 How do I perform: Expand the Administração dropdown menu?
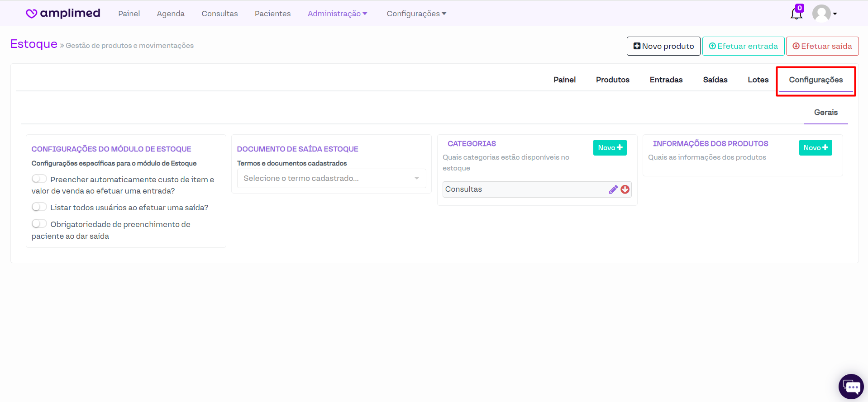click(x=337, y=14)
